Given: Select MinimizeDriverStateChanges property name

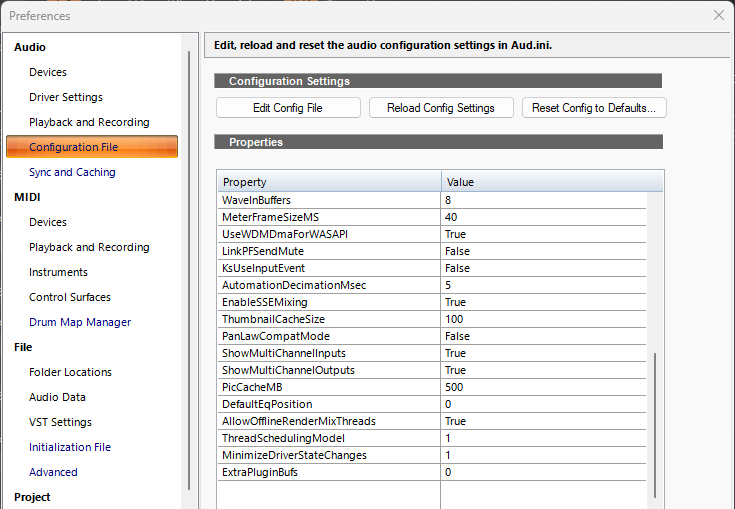Looking at the screenshot, I should (294, 455).
